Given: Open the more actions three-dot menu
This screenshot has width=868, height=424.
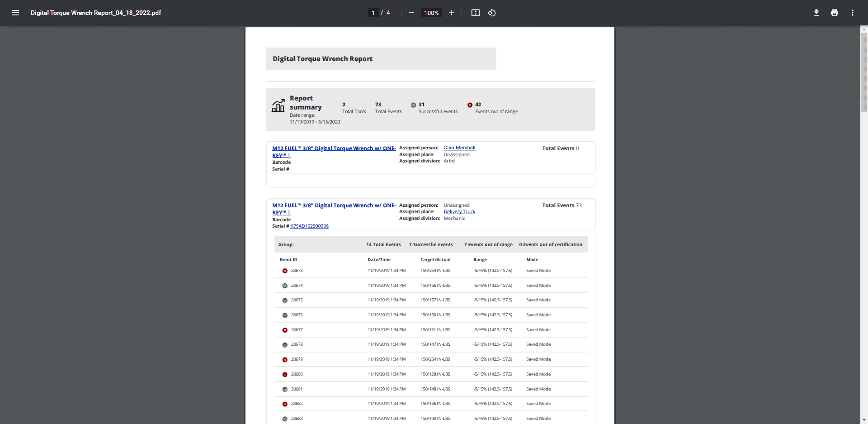Looking at the screenshot, I should [x=852, y=13].
